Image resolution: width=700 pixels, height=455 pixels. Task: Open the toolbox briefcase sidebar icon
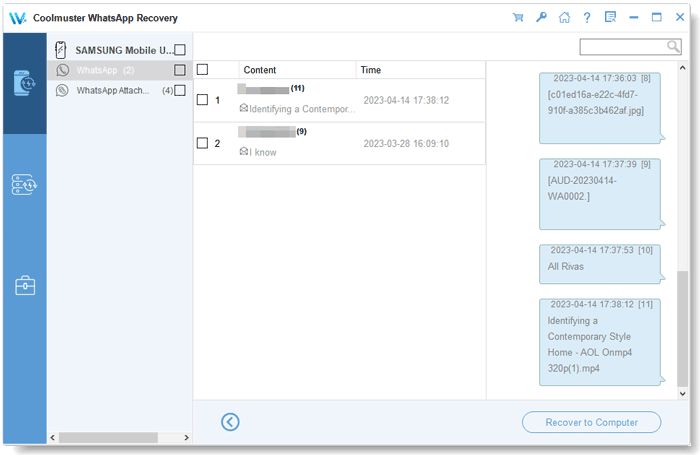[24, 286]
